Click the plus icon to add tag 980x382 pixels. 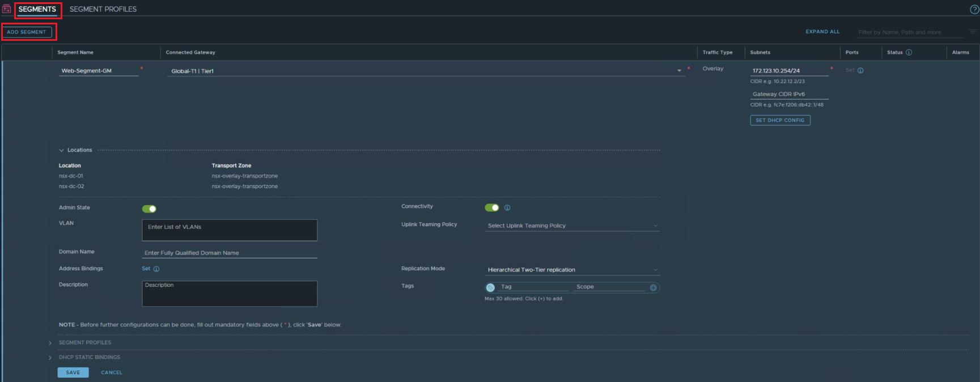(653, 288)
